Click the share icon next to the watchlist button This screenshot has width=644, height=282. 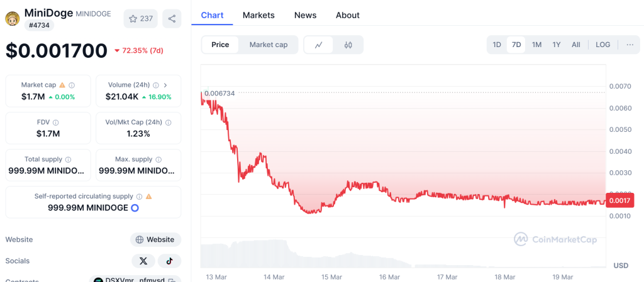[172, 19]
